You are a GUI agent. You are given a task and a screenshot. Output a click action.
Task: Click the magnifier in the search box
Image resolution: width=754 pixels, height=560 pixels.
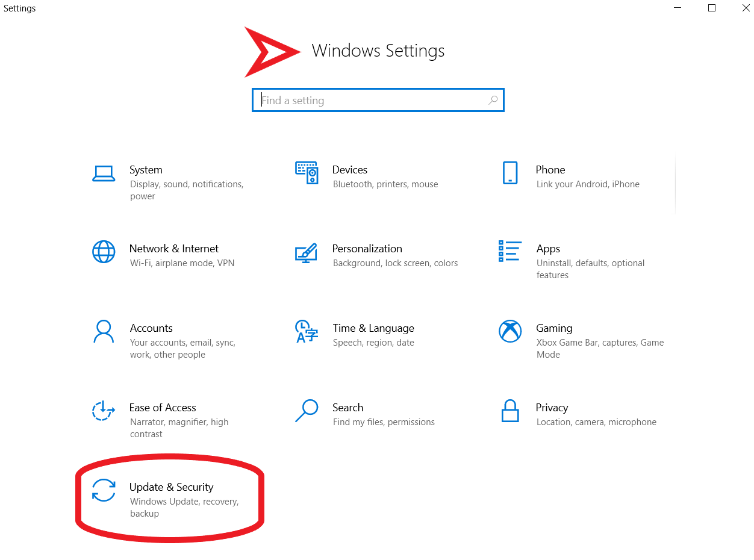[x=493, y=101]
